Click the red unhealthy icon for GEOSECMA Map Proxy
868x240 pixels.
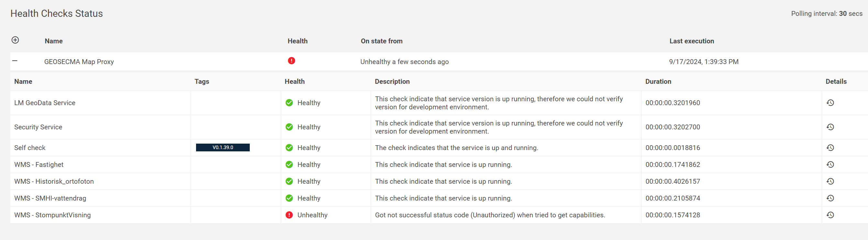click(291, 61)
